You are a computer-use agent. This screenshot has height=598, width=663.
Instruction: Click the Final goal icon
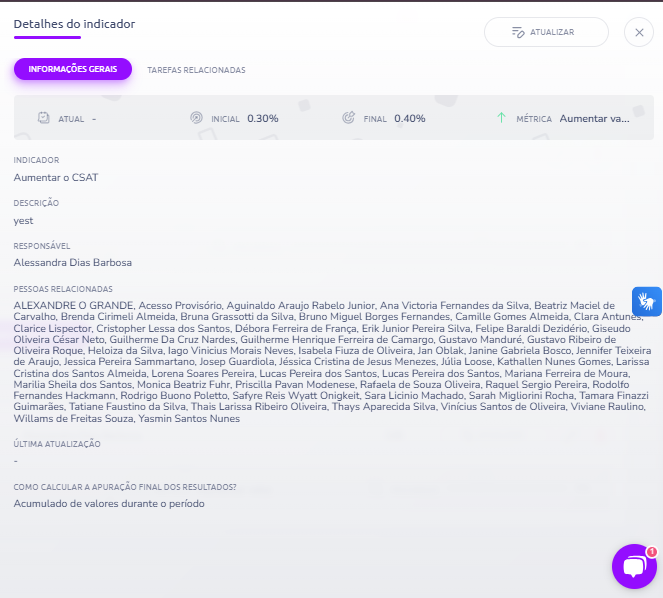tap(348, 118)
